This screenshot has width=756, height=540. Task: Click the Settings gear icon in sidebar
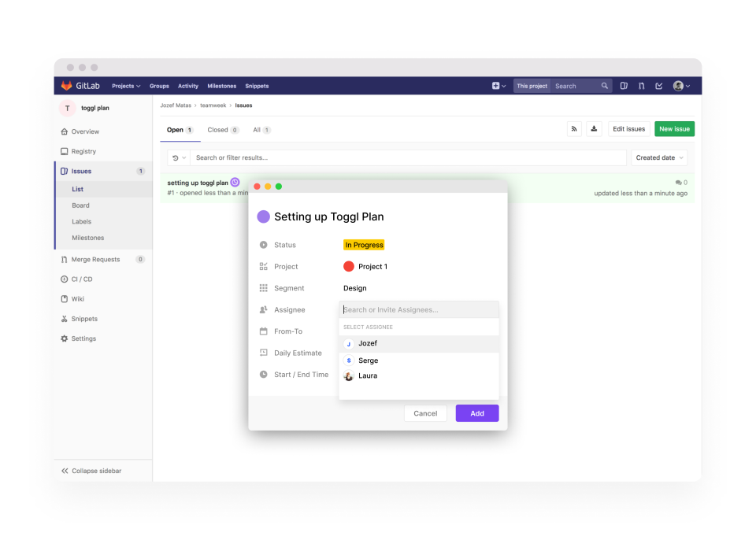(64, 338)
